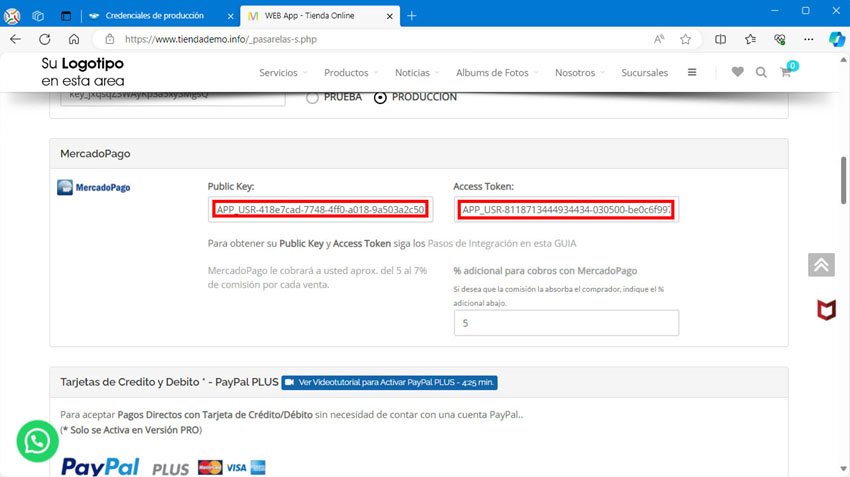Click the Ver Videotutorial PayPal PLUS button
Viewport: 850px width, 477px height.
click(389, 382)
